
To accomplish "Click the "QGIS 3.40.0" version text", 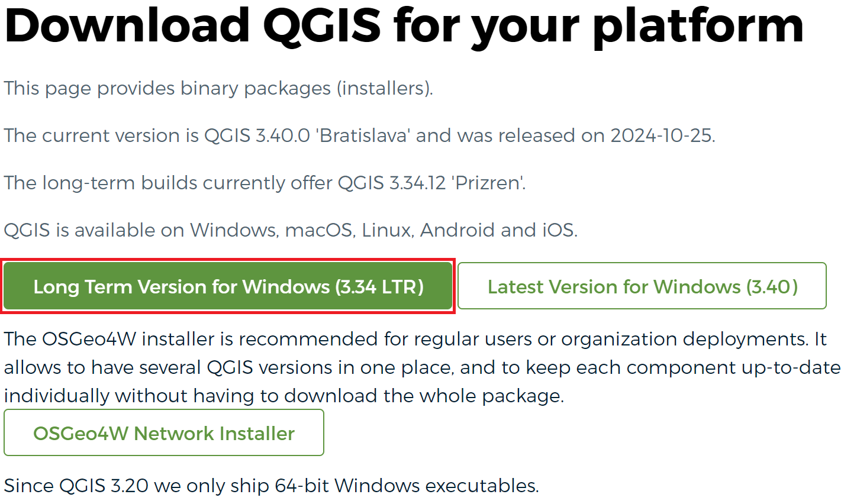I will pyautogui.click(x=257, y=135).
